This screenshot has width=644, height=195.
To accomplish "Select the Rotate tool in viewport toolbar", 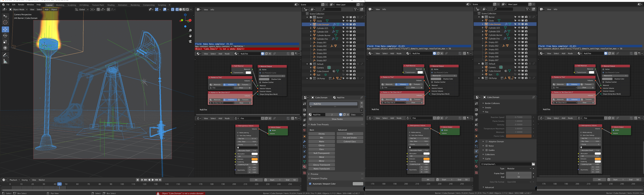I will 5,35.
